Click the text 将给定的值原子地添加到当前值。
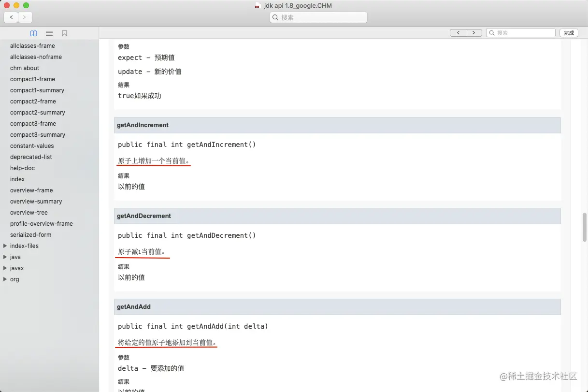Image resolution: width=588 pixels, height=392 pixels. click(168, 343)
